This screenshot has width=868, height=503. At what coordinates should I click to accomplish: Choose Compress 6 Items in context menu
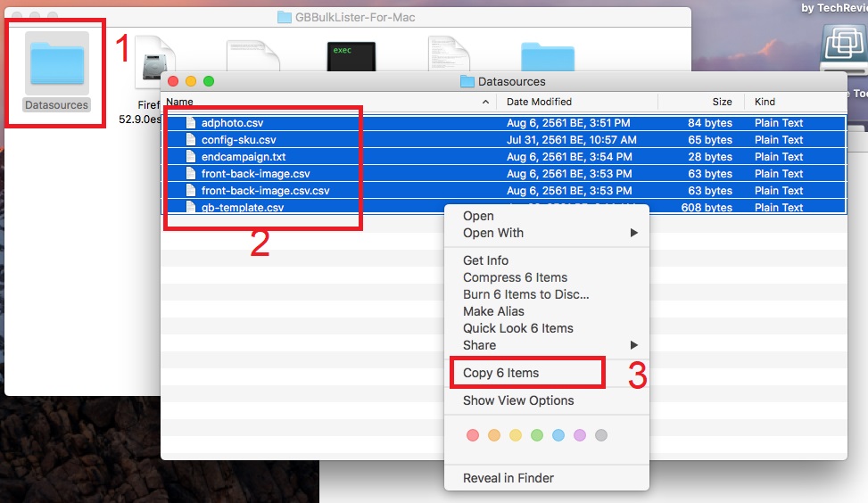515,277
